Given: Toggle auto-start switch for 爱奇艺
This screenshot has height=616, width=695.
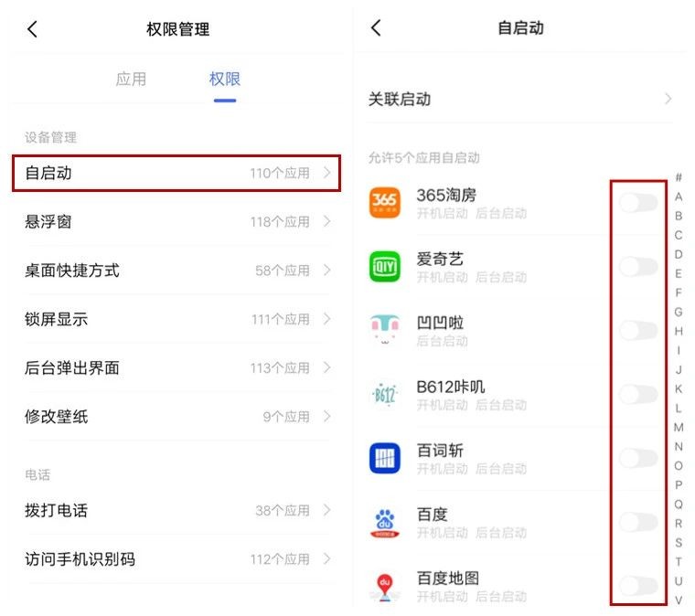Looking at the screenshot, I should (x=638, y=267).
